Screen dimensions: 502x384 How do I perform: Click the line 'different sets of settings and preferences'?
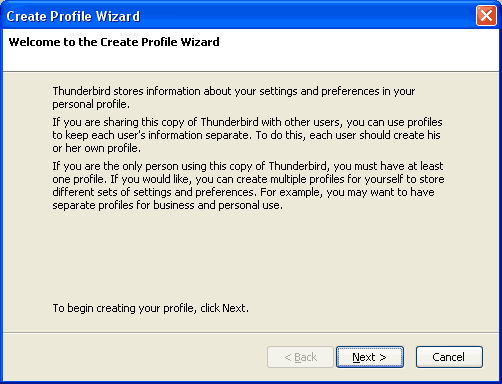(x=243, y=192)
